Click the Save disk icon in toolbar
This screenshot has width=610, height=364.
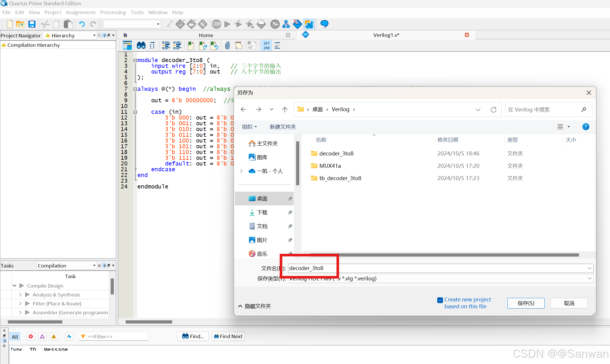[x=32, y=24]
